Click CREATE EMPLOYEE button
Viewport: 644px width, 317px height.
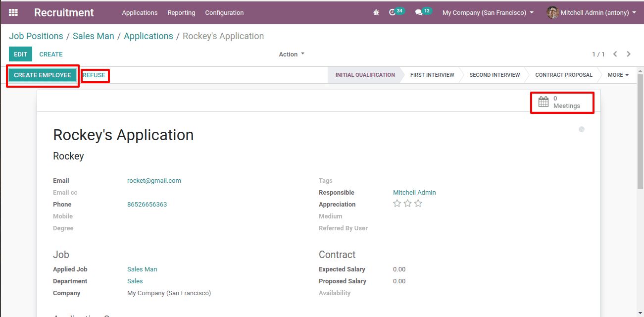pos(43,75)
